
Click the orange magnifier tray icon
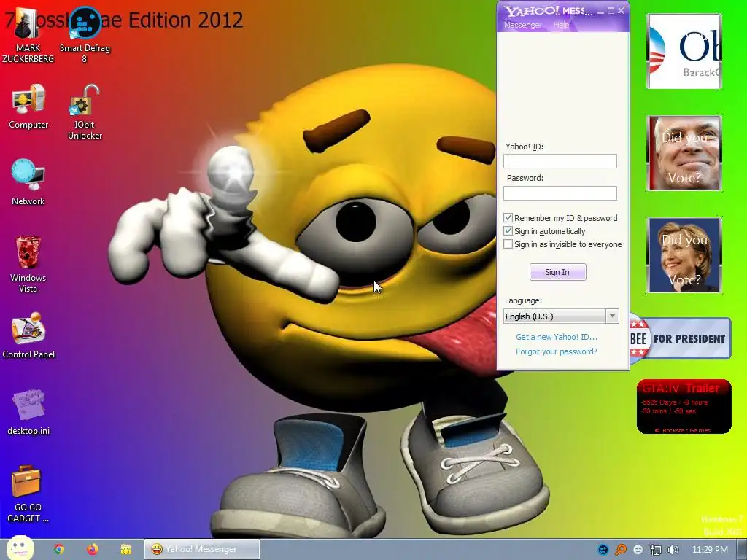pyautogui.click(x=621, y=550)
